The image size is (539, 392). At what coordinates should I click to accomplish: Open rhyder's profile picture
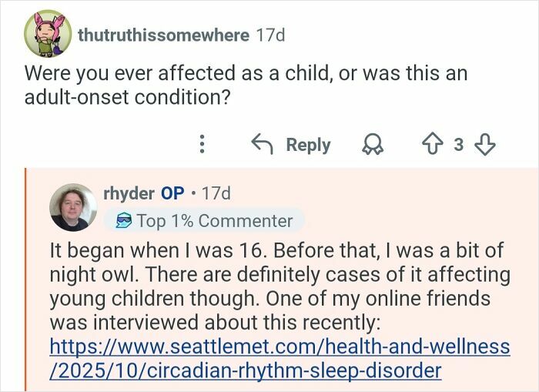point(73,207)
